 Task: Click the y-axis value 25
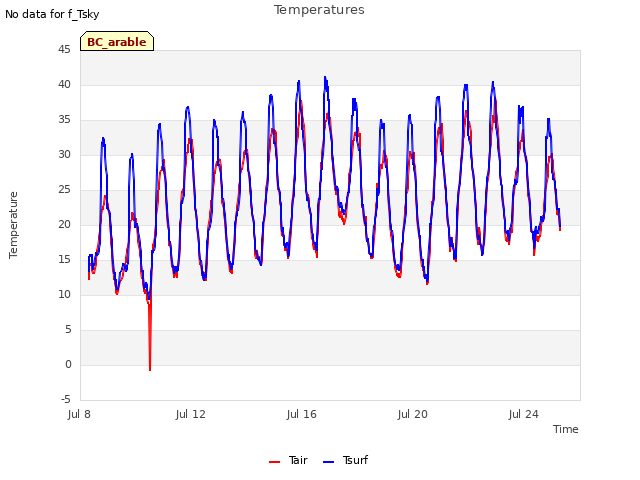[x=64, y=189]
